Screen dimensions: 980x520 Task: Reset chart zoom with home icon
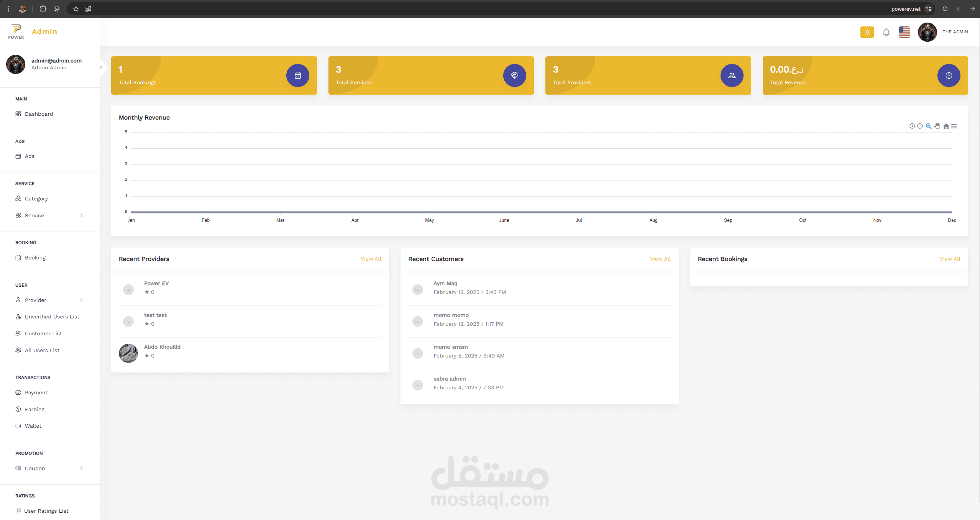coord(946,126)
